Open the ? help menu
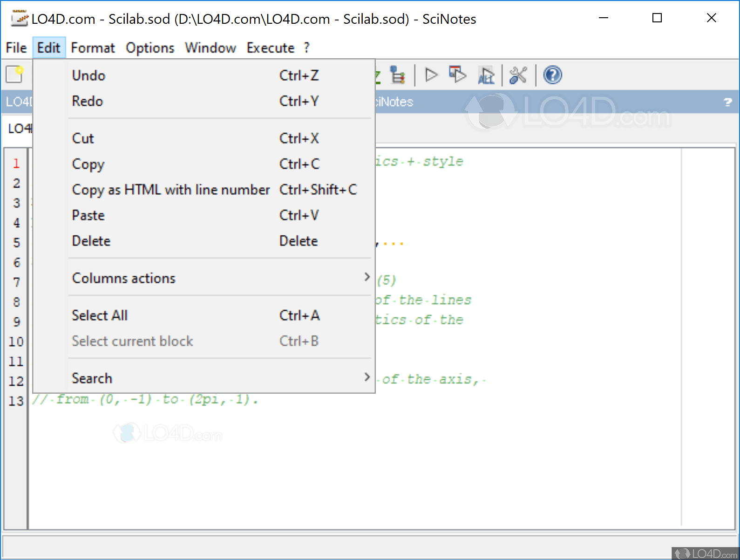 [x=306, y=48]
